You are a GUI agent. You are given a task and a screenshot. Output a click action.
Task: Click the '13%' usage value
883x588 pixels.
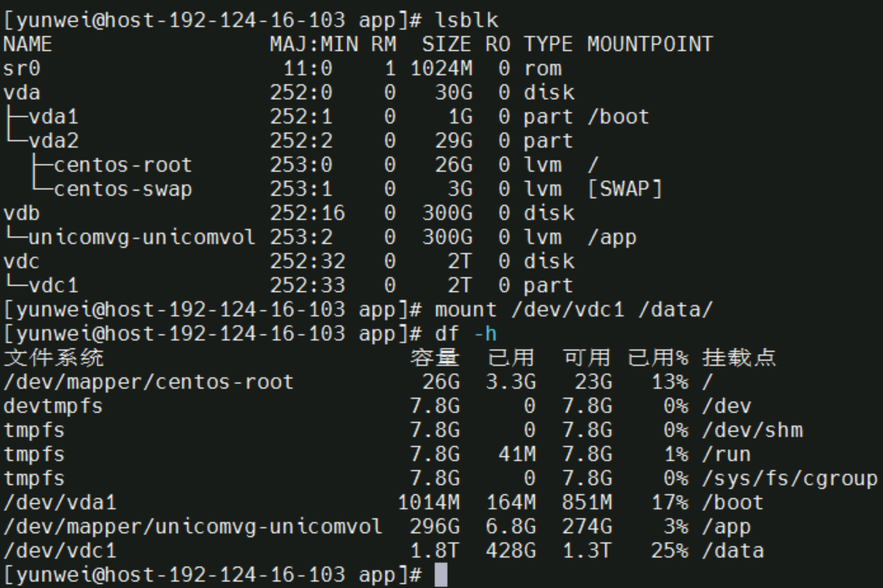click(670, 382)
